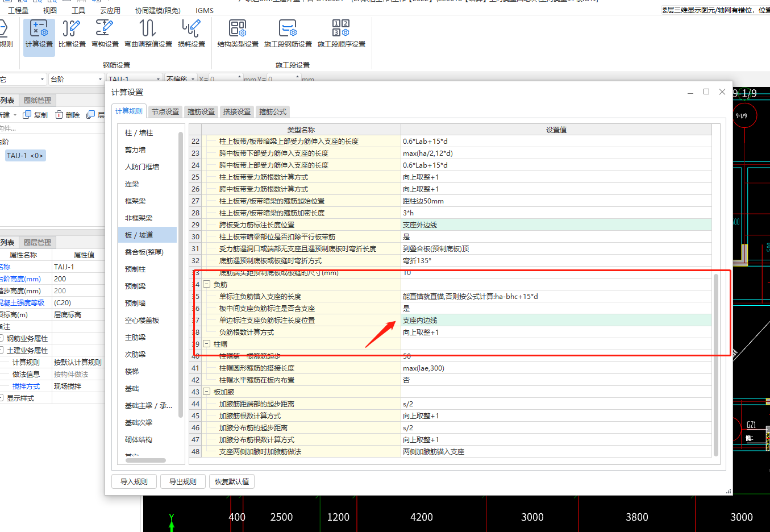Select 非框架梁 category
Image resolution: width=770 pixels, height=532 pixels.
click(x=148, y=218)
